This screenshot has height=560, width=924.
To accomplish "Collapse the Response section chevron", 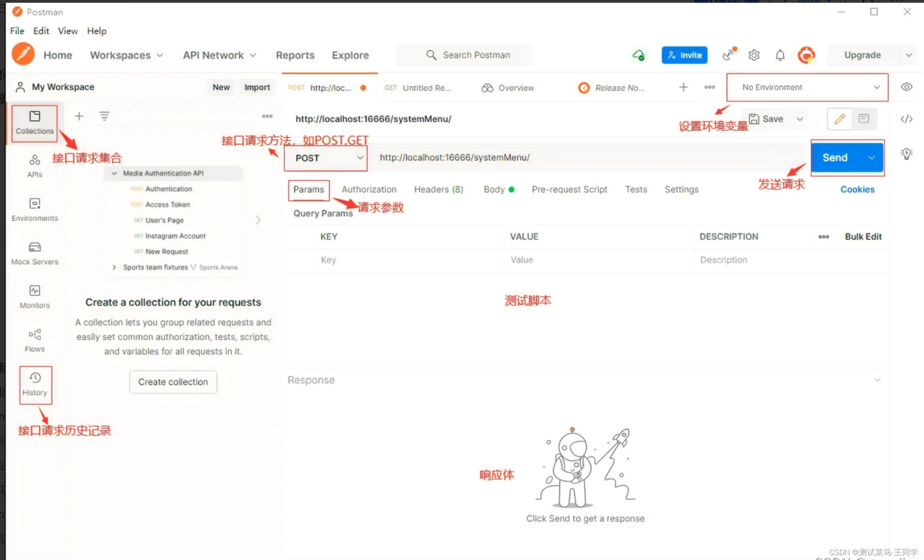I will (878, 380).
